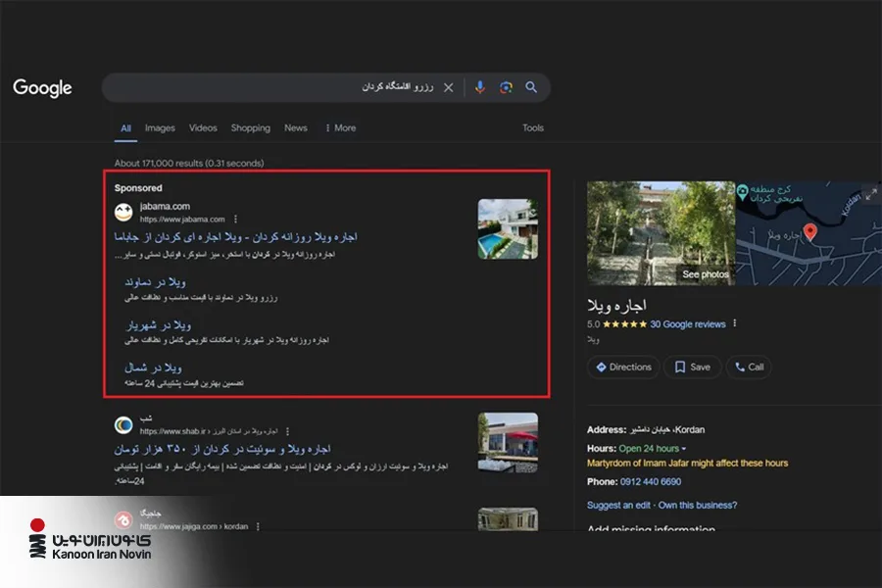Click phone number 0912 440 6690

point(651,481)
